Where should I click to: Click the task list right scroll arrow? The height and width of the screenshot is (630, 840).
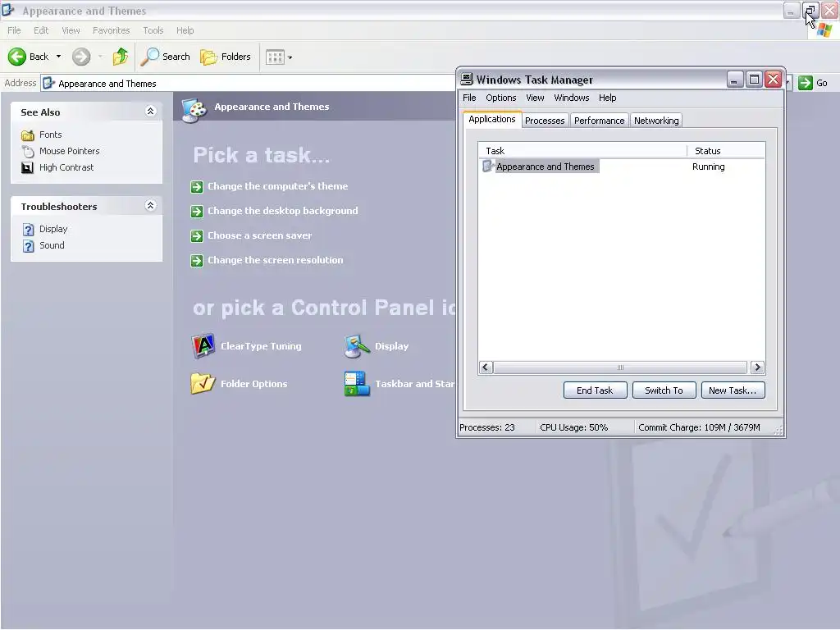tap(757, 367)
